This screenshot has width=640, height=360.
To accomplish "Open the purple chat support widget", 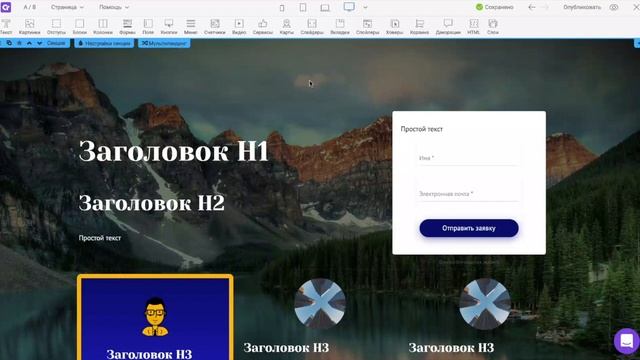I will (627, 341).
